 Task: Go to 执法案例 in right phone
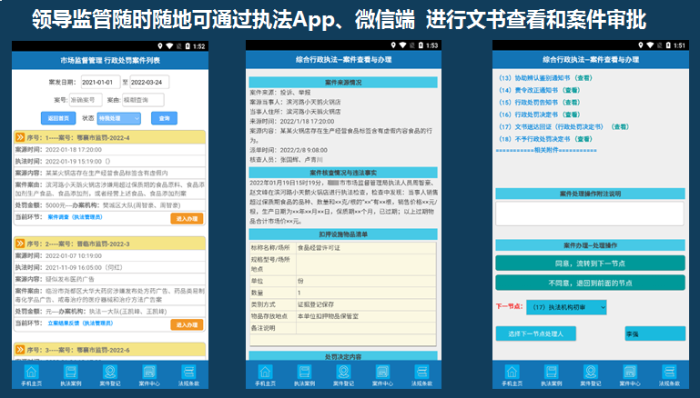tap(551, 375)
